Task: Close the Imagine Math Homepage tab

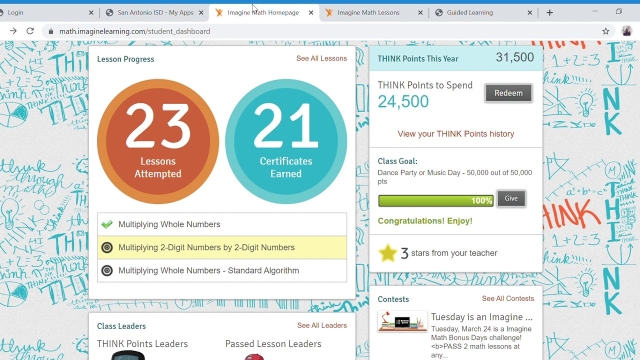Action: (x=311, y=13)
